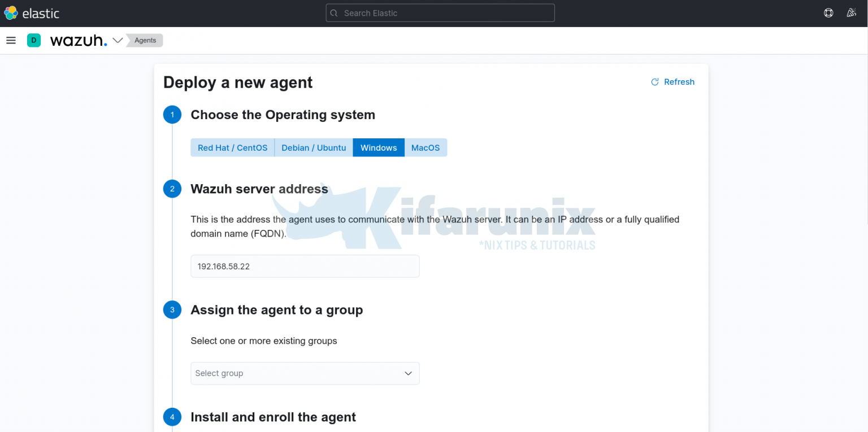This screenshot has height=432, width=868.
Task: Click the blue step 2 circle indicator
Action: tap(172, 189)
